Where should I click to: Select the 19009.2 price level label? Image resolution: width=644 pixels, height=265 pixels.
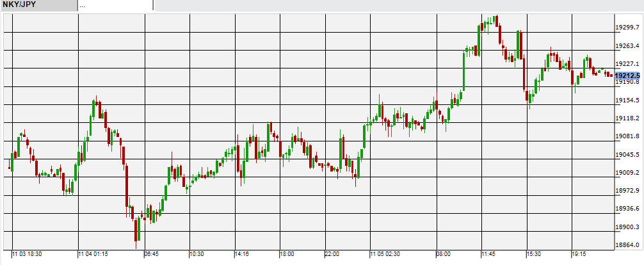pos(627,173)
